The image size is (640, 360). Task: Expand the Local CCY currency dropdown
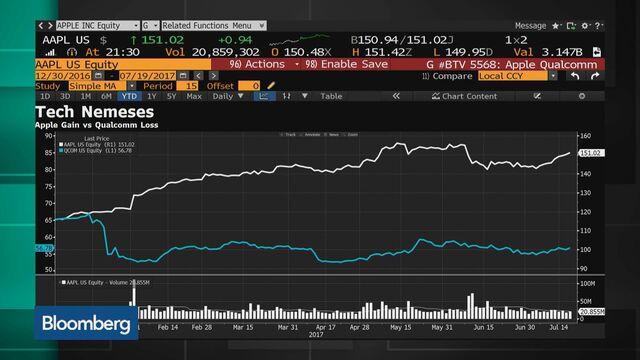[x=553, y=76]
